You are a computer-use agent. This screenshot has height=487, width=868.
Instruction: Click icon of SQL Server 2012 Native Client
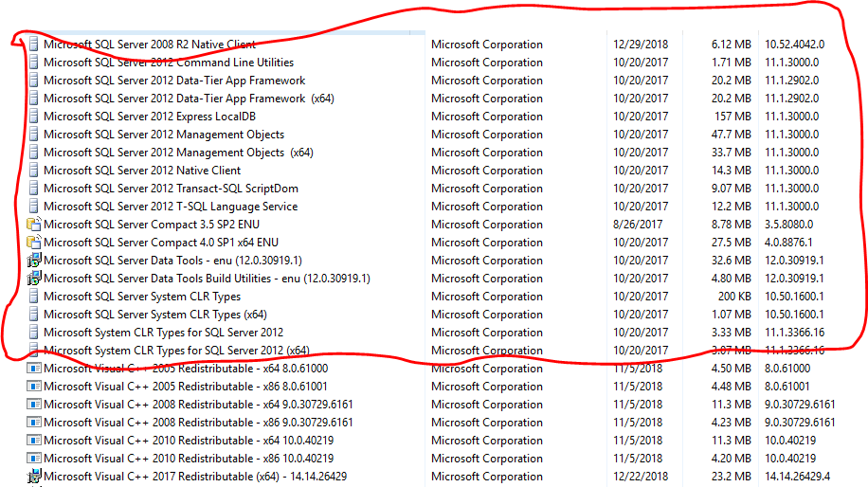[x=34, y=171]
